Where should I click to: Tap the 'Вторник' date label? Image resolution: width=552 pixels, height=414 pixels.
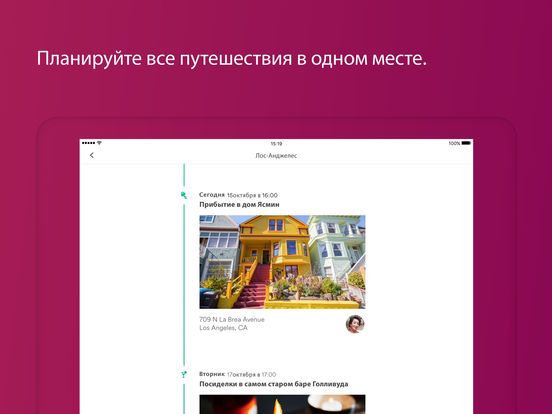pos(212,374)
